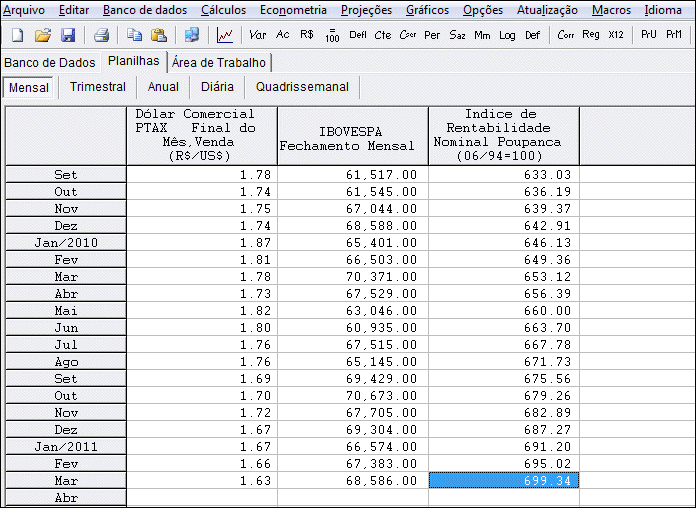Select the Mai row header
696x508 pixels.
tap(66, 310)
